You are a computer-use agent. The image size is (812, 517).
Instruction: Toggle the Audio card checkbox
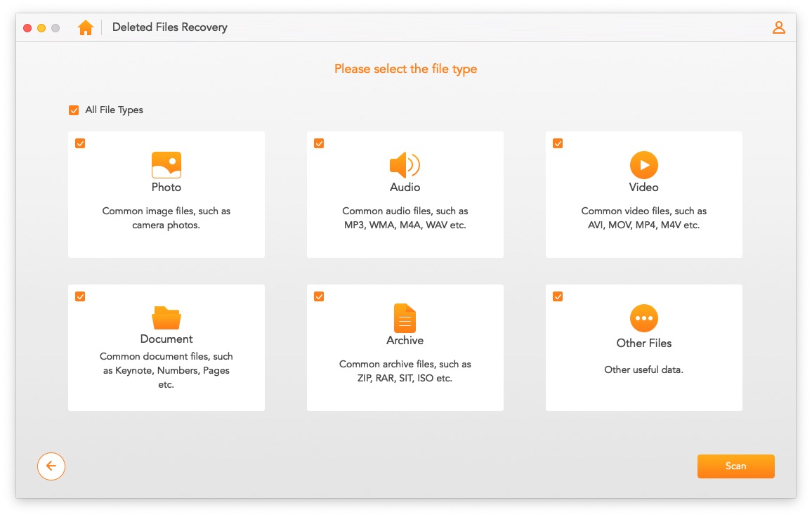[x=319, y=143]
